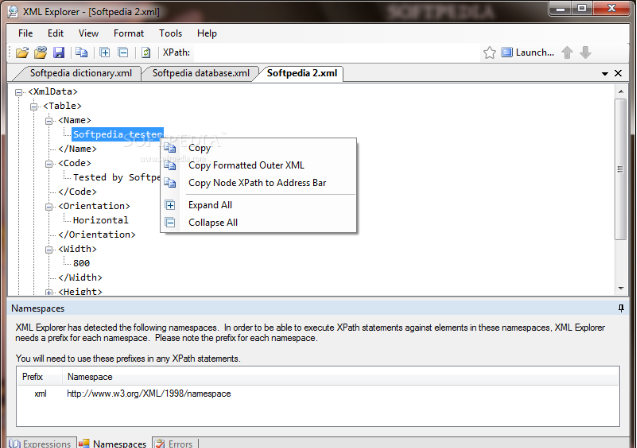Screen dimensions: 637x448
Task: Switch to Softpedia database.xml tab
Action: (x=200, y=73)
